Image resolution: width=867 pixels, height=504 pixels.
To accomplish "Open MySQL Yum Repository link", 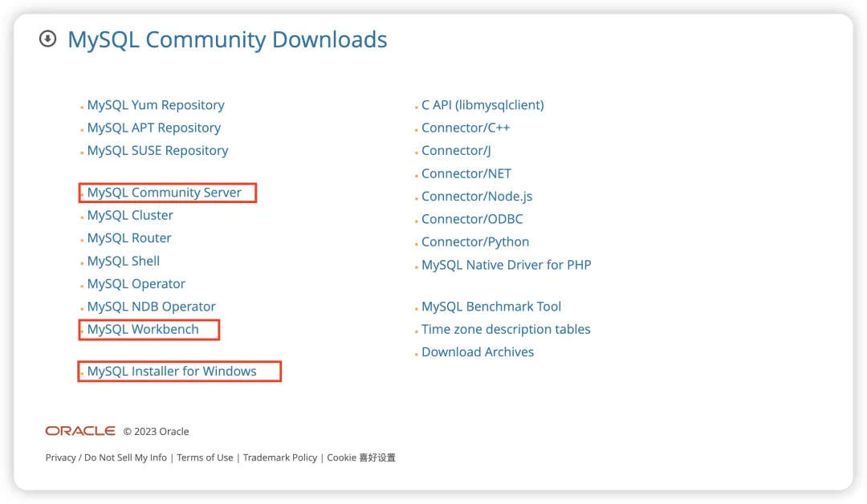I will click(x=156, y=105).
